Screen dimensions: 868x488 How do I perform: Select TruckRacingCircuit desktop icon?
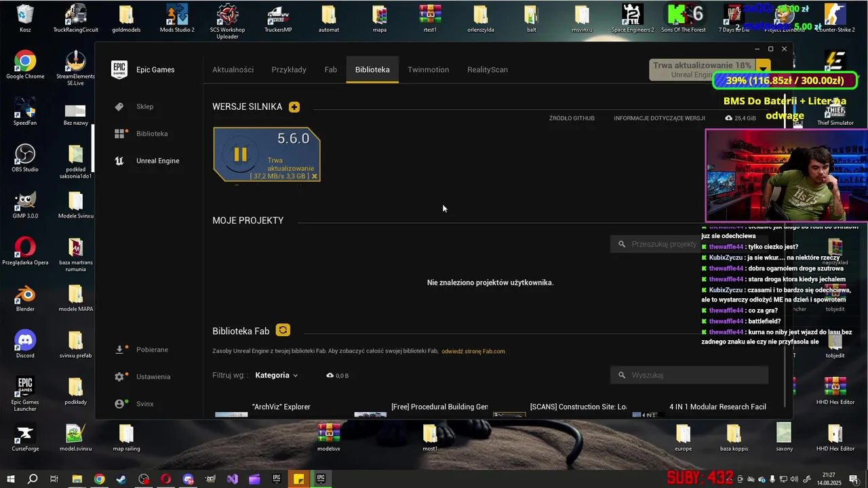[x=76, y=18]
